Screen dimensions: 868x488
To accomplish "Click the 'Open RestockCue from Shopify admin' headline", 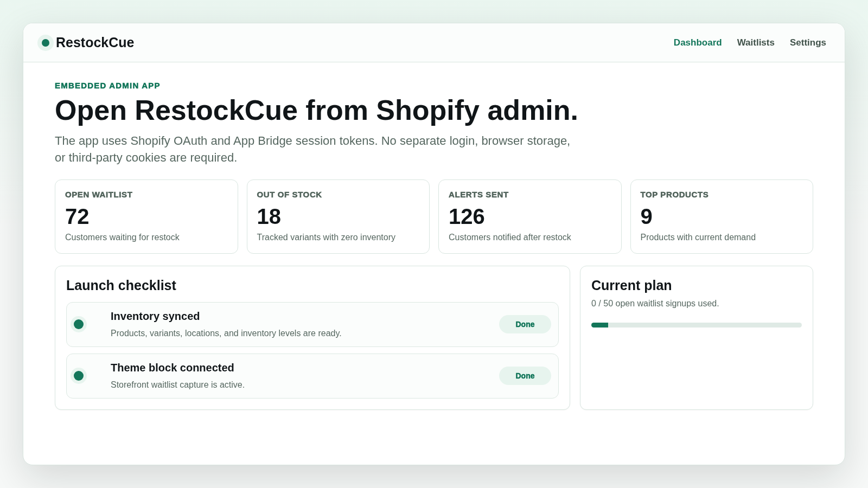I will (x=316, y=111).
